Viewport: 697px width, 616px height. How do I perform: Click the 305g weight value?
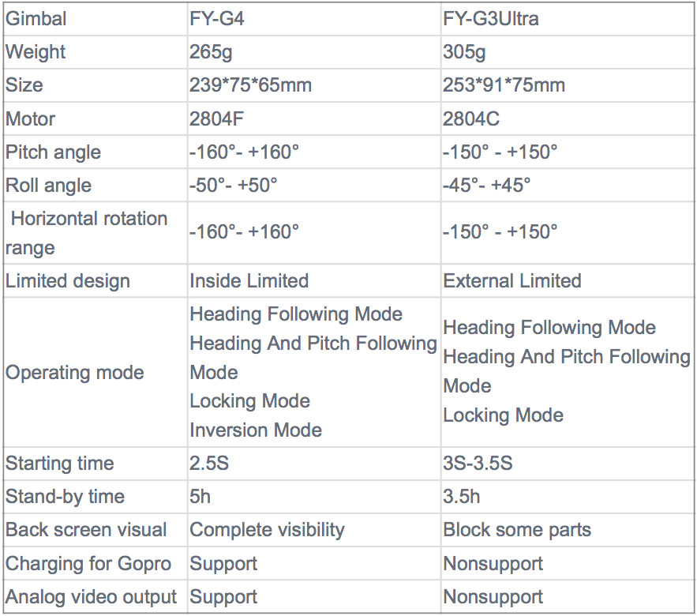[x=464, y=52]
